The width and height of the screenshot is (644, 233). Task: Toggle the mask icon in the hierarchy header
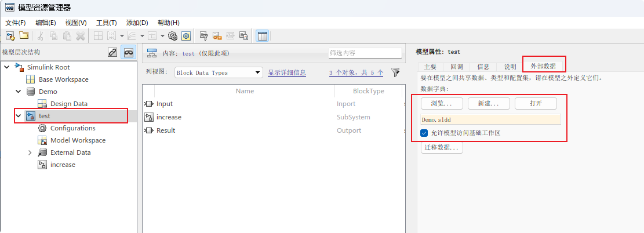128,52
